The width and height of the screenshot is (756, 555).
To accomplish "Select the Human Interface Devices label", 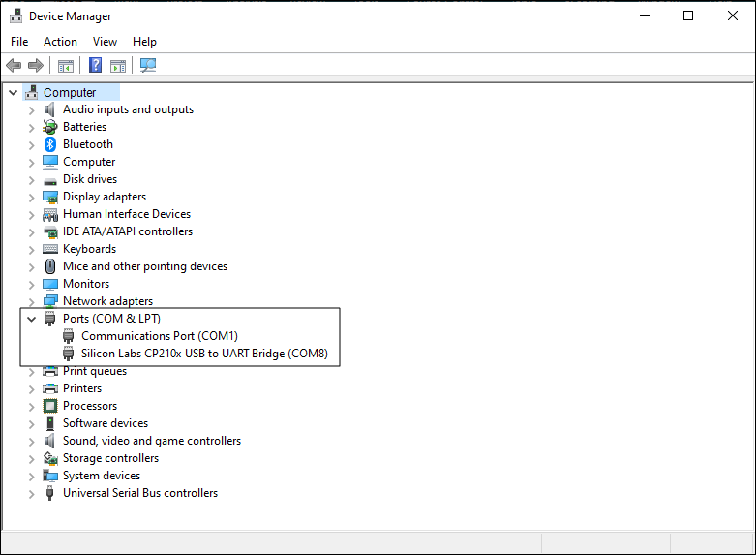I will click(x=127, y=214).
